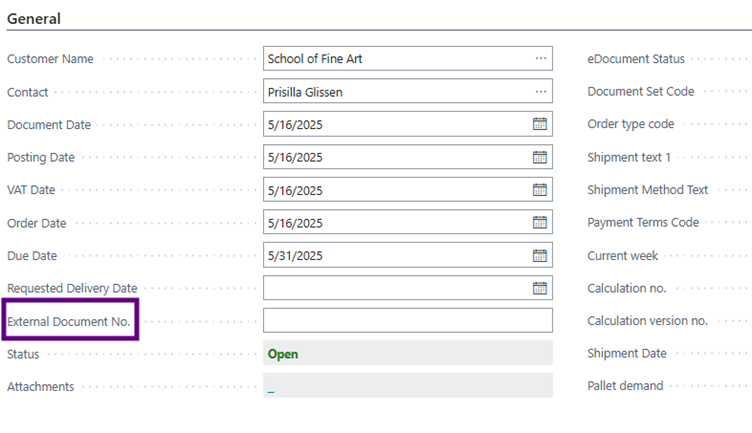Open calendar for Requested Delivery Date

[x=540, y=288]
